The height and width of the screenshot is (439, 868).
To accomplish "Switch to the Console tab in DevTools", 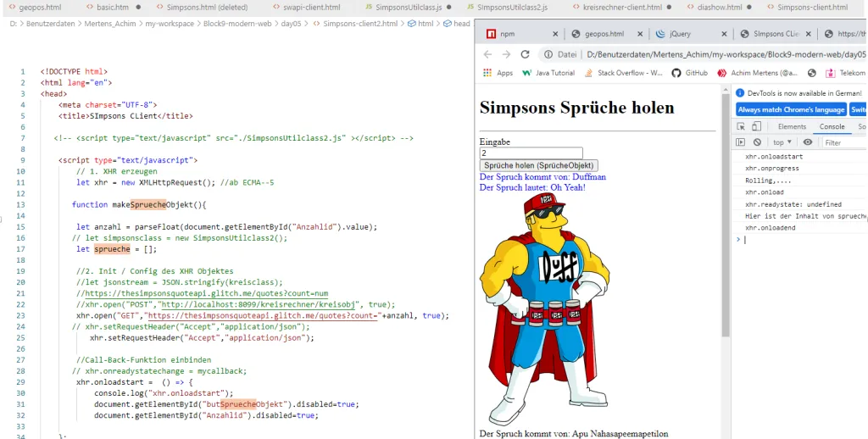I will (832, 127).
